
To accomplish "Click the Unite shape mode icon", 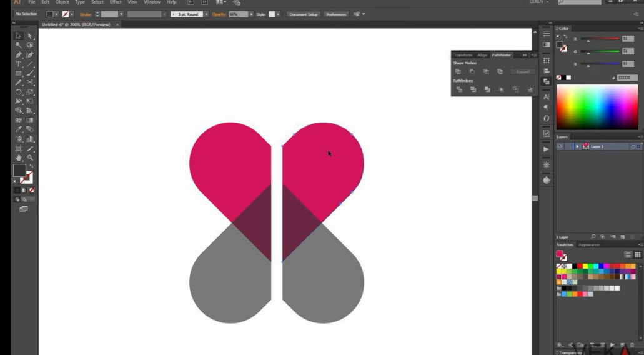I will pyautogui.click(x=458, y=72).
